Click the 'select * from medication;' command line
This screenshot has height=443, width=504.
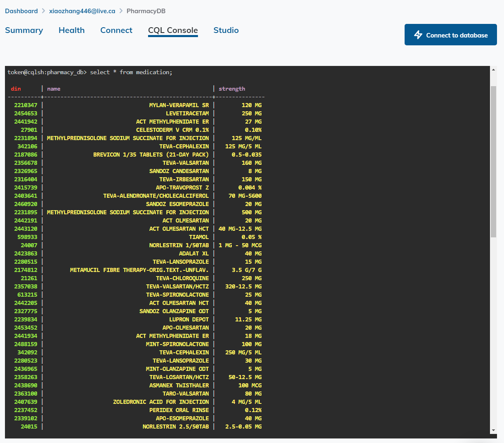131,72
